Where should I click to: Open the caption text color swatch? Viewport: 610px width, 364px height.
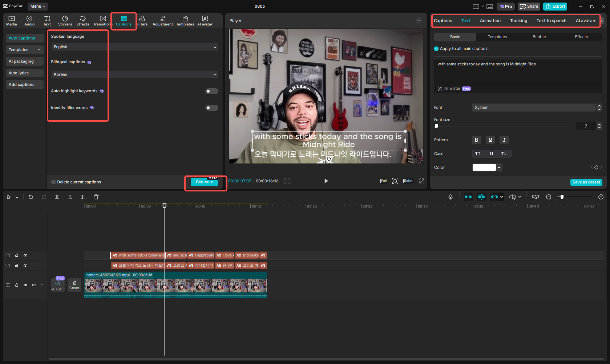click(485, 167)
